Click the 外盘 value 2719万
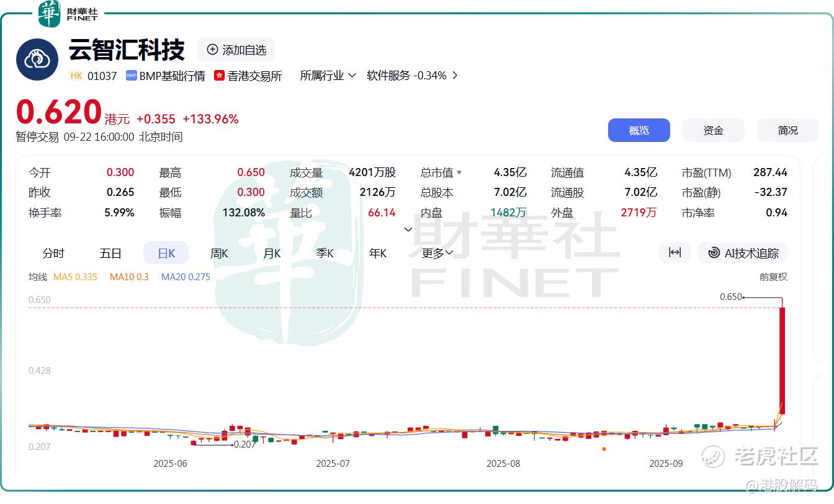834x504 pixels. [639, 213]
